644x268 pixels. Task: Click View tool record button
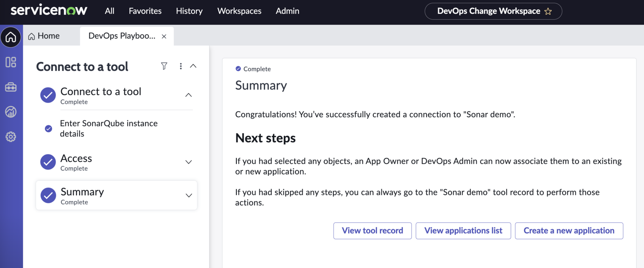tap(372, 231)
